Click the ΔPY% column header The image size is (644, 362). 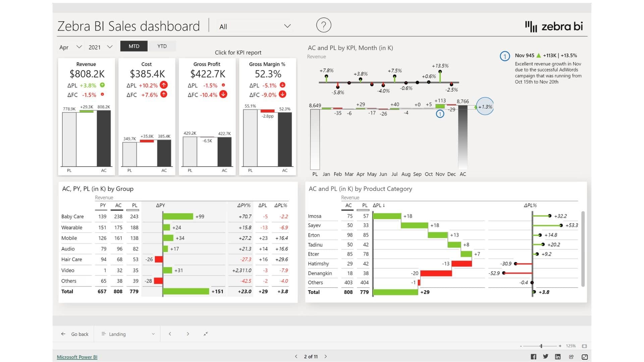(244, 205)
